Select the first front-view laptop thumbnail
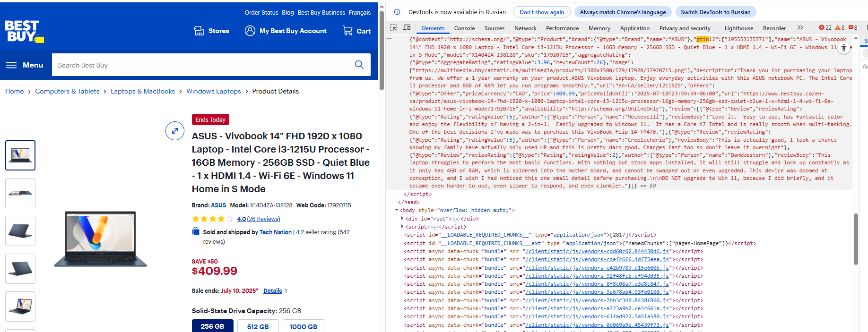 click(x=20, y=155)
